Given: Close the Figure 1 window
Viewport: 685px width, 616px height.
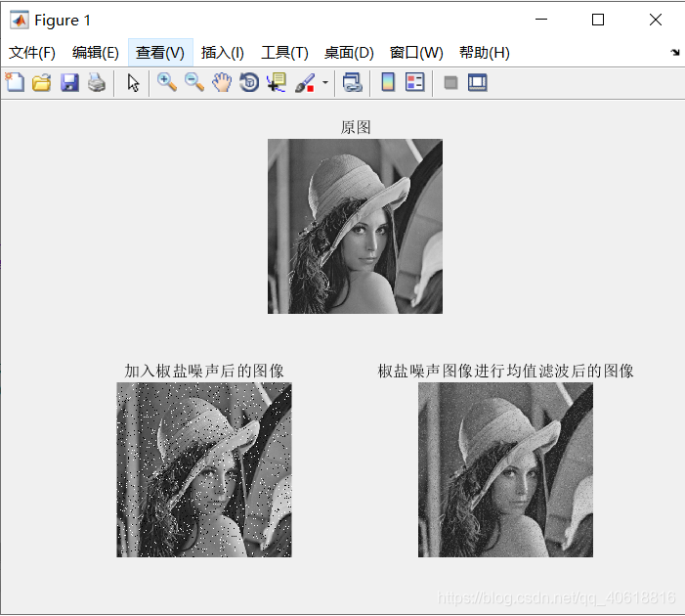Looking at the screenshot, I should tap(655, 20).
